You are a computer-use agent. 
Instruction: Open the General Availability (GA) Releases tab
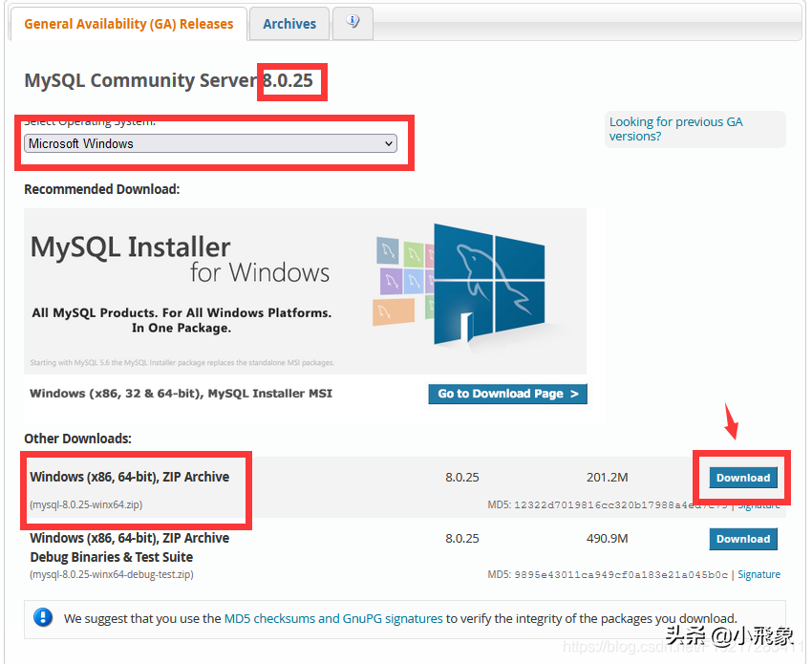(128, 24)
